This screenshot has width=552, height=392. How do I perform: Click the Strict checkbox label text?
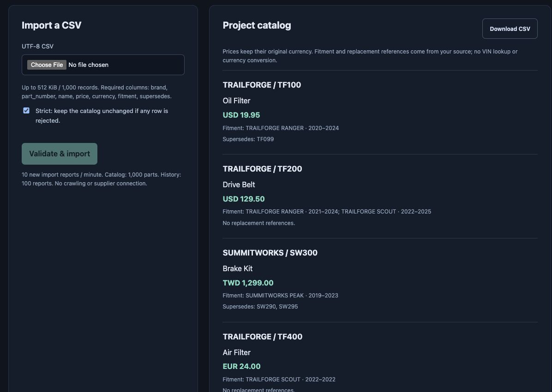coord(102,116)
